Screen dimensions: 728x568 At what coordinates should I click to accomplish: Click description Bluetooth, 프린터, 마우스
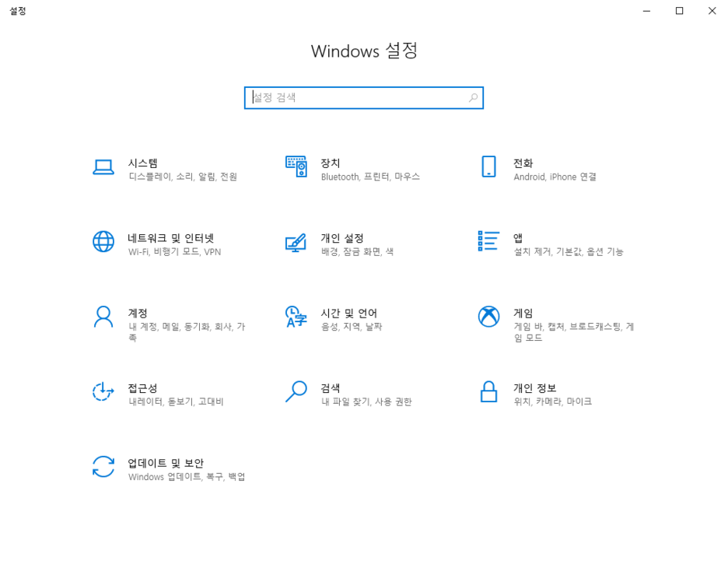point(370,177)
